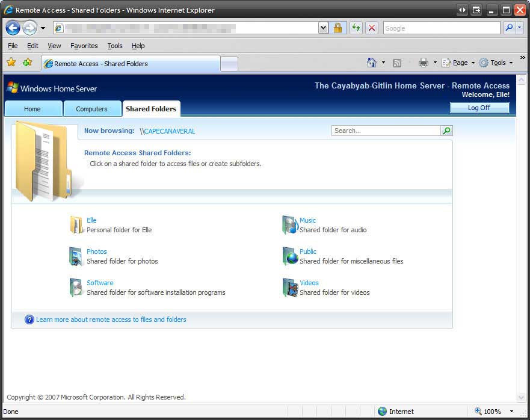Open the Favorites menu
Viewport: 530px width, 420px height.
pyautogui.click(x=84, y=46)
